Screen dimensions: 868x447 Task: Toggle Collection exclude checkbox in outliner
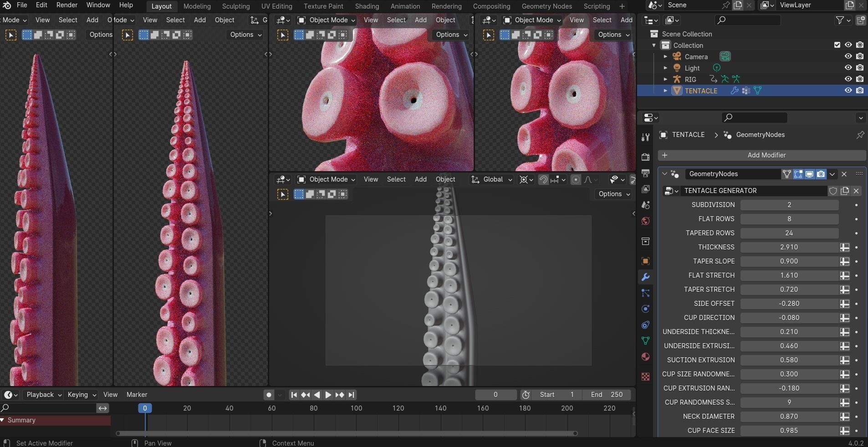click(837, 45)
